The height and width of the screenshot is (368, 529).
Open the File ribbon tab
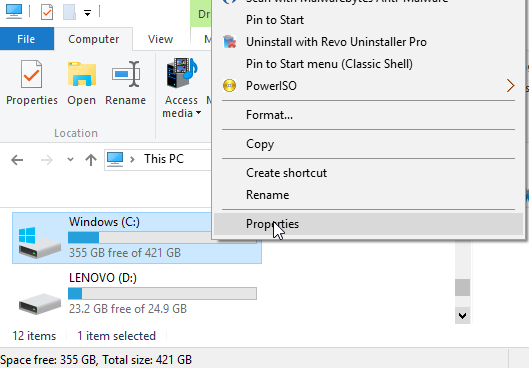pyautogui.click(x=26, y=39)
